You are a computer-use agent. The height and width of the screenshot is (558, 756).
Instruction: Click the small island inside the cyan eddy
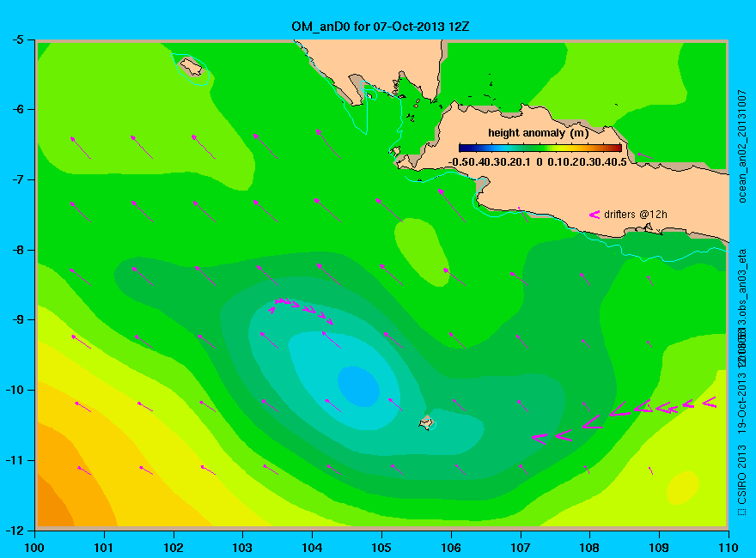pyautogui.click(x=426, y=422)
